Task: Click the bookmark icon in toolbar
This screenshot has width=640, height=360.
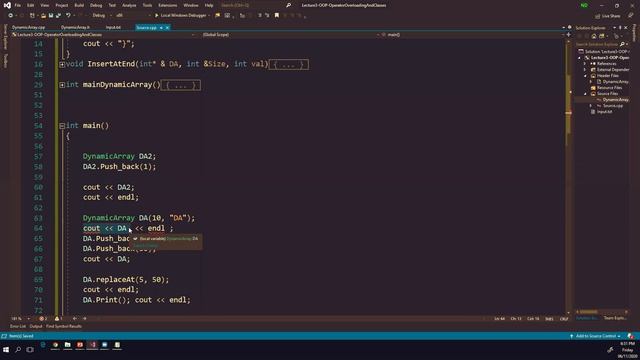Action: (277, 16)
